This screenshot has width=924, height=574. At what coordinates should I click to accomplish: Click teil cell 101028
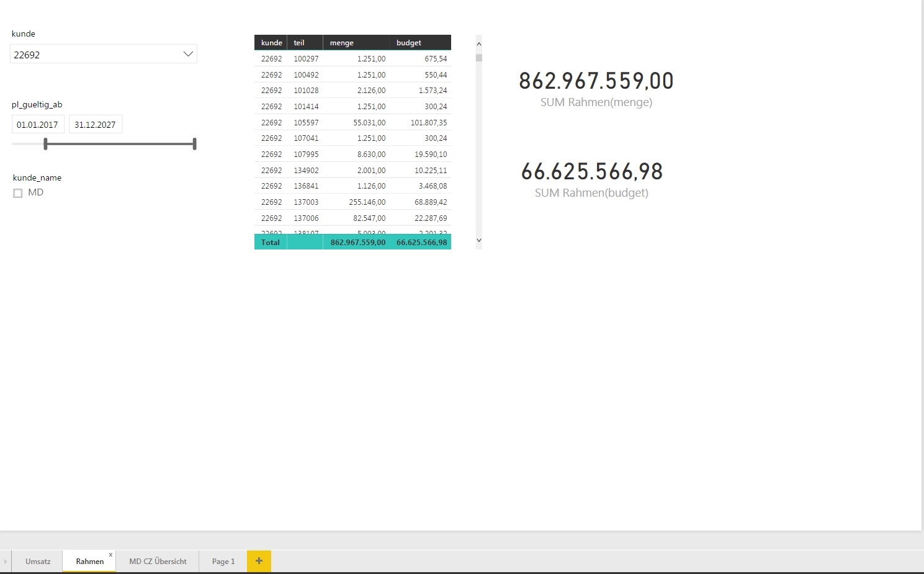coord(306,91)
